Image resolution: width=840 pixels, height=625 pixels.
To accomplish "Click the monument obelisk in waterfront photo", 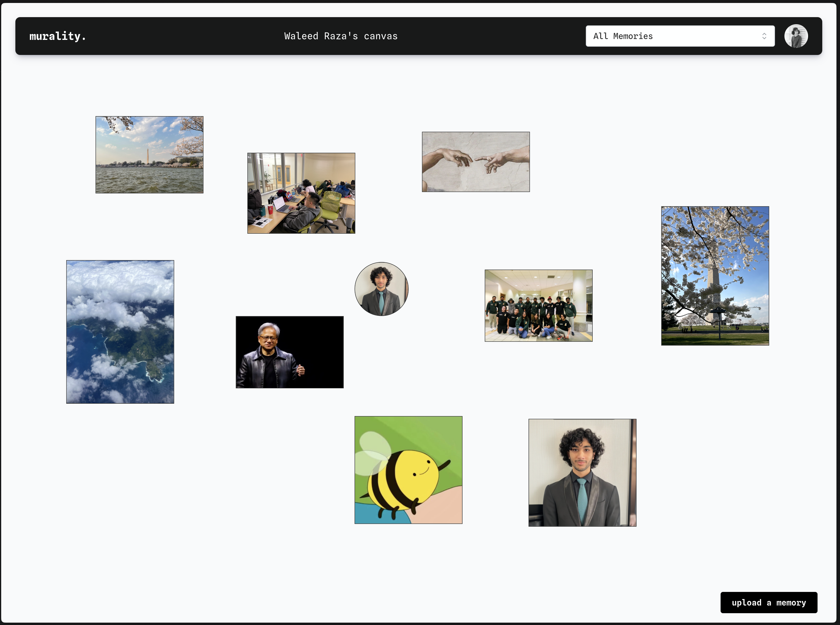I will (147, 156).
